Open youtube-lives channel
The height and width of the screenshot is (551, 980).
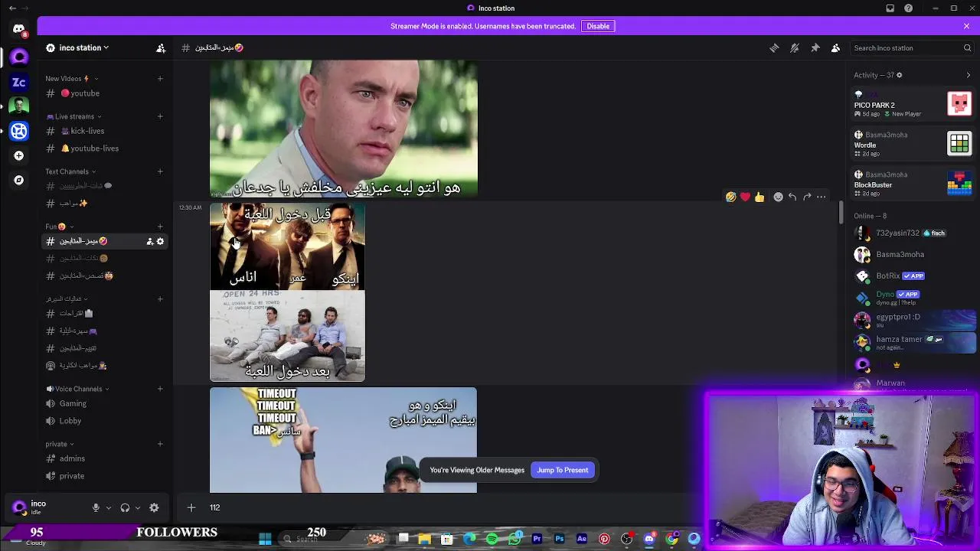(105, 148)
